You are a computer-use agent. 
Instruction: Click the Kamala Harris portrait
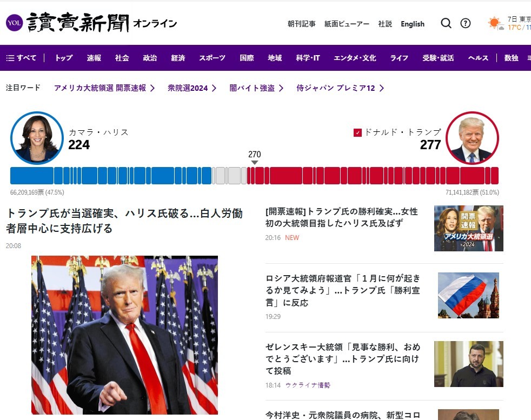[37, 138]
